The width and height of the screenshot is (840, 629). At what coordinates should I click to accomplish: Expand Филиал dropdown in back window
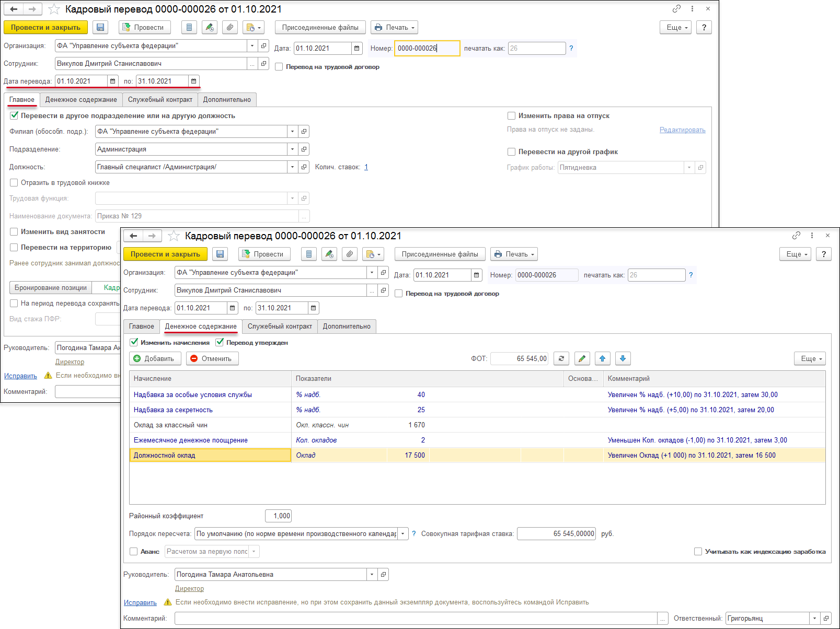(x=292, y=131)
